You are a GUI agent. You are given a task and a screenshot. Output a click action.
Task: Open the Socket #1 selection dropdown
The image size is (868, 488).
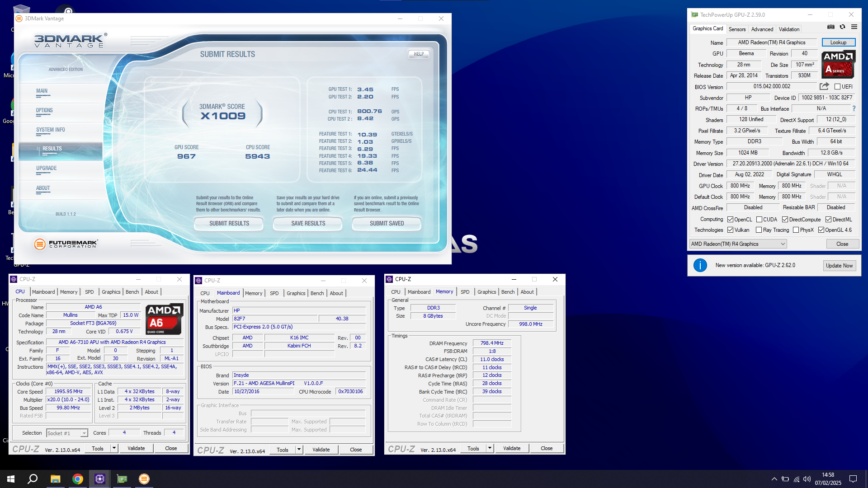tap(67, 433)
